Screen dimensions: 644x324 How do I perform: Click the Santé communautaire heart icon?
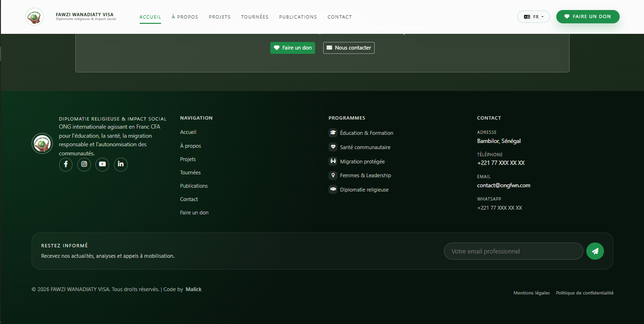333,147
